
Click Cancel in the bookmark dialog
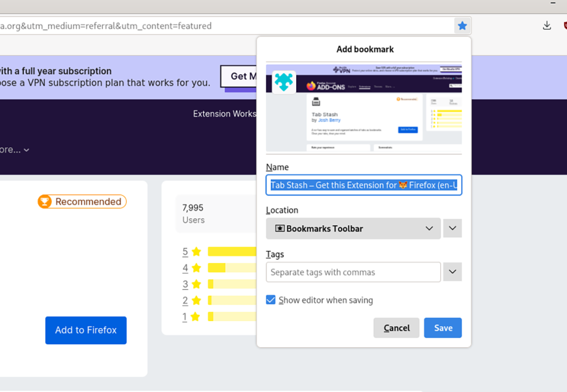(396, 328)
